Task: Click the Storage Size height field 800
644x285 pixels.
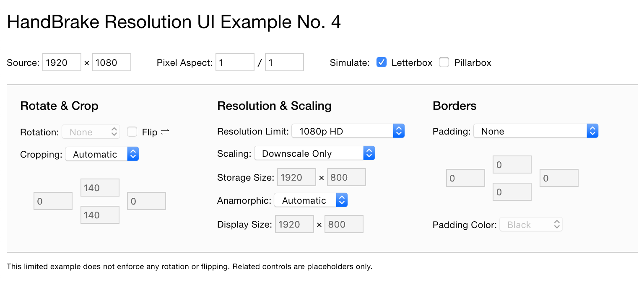Action: click(x=346, y=177)
